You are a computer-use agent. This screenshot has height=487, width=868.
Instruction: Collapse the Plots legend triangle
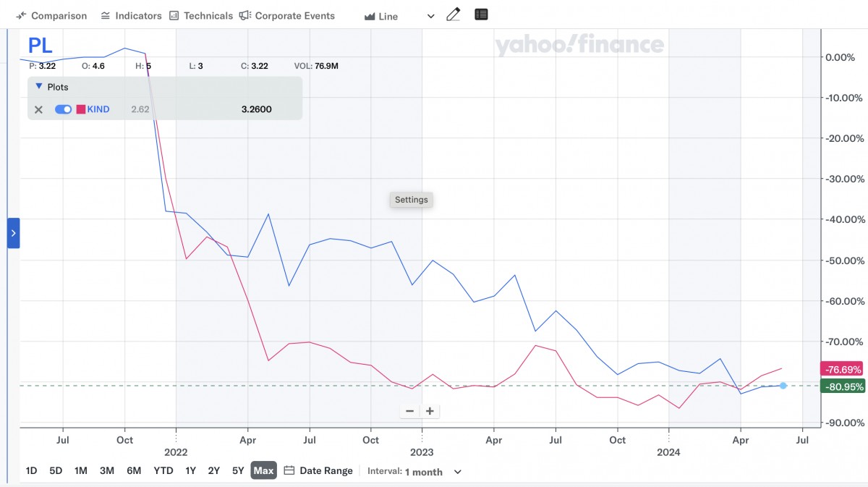[39, 86]
